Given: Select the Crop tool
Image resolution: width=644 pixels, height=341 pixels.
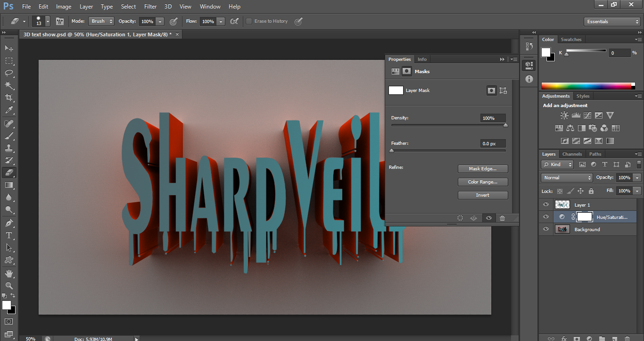Looking at the screenshot, I should coord(9,98).
